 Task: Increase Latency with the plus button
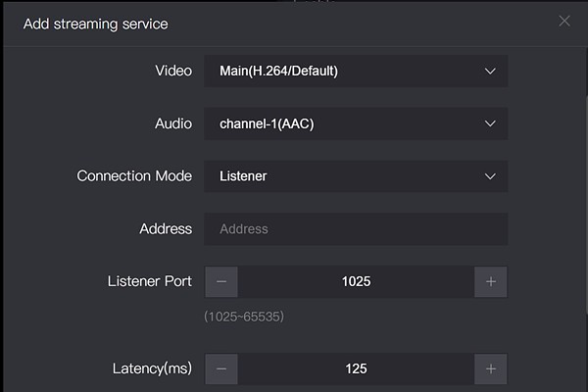coord(491,369)
